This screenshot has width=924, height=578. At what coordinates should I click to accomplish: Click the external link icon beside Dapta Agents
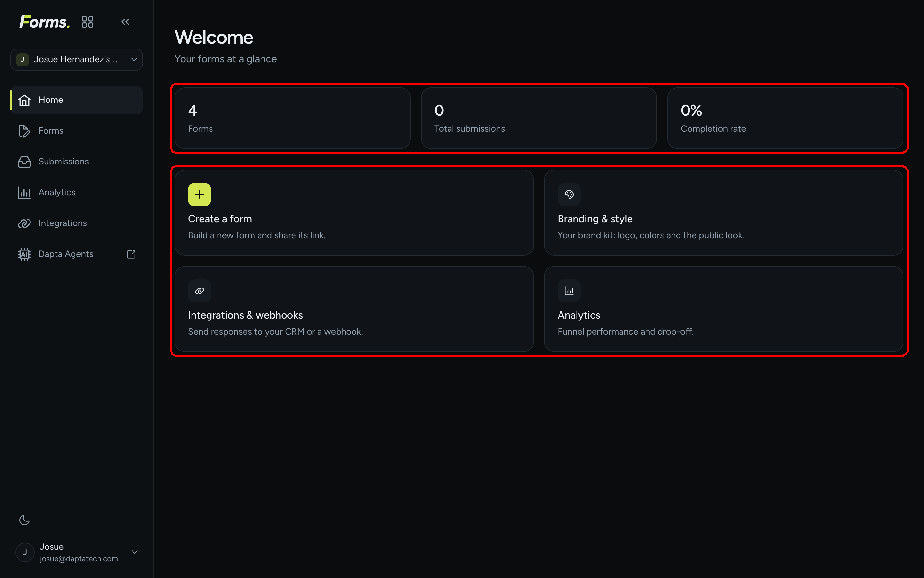pos(131,254)
